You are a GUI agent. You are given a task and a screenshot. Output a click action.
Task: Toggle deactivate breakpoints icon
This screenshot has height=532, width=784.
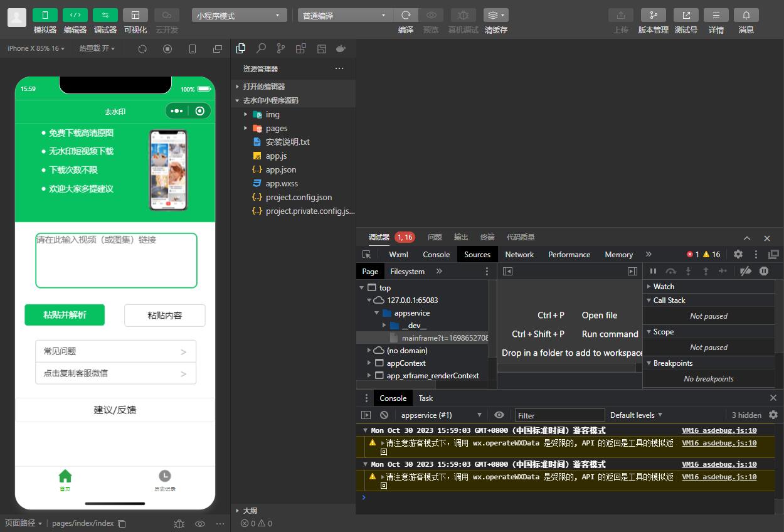pyautogui.click(x=746, y=271)
